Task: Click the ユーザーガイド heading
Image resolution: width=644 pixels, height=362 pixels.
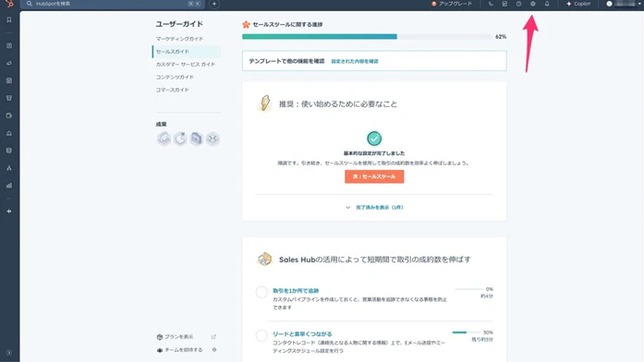Action: click(x=179, y=24)
